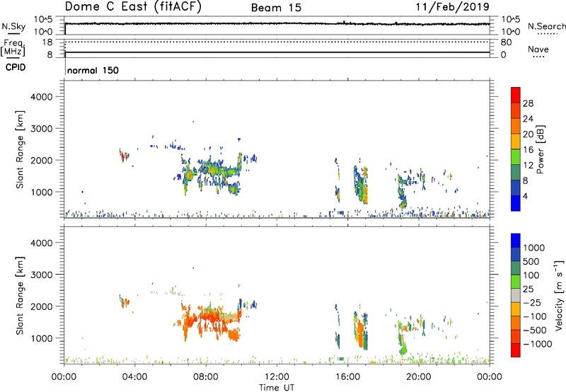Click 'Slant Range [km]' label of velocity panel

20,296
